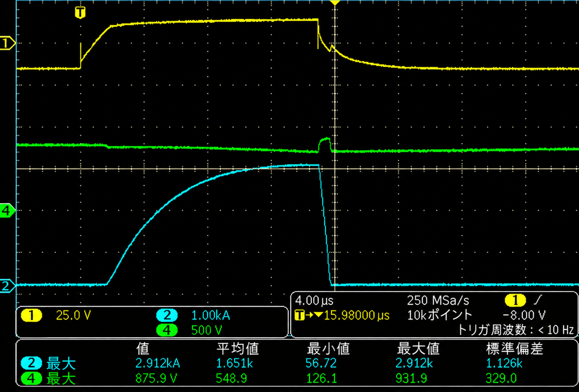579x392 pixels.
Task: Click the 329.0 standard deviation value
Action: coord(501,378)
